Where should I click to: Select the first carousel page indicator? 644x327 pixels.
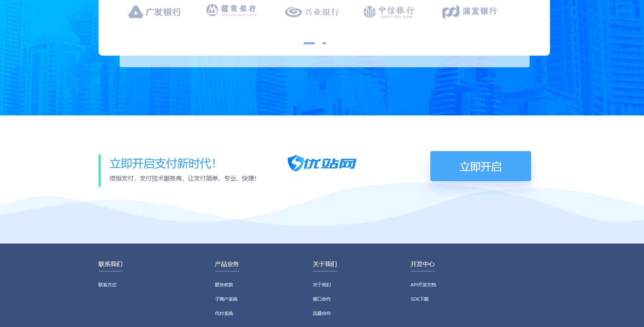click(309, 43)
